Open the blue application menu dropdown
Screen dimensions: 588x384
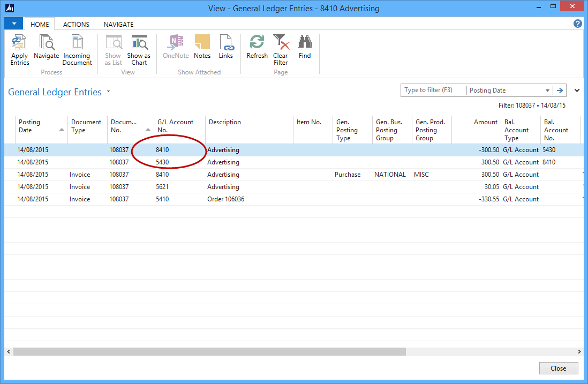tap(14, 24)
